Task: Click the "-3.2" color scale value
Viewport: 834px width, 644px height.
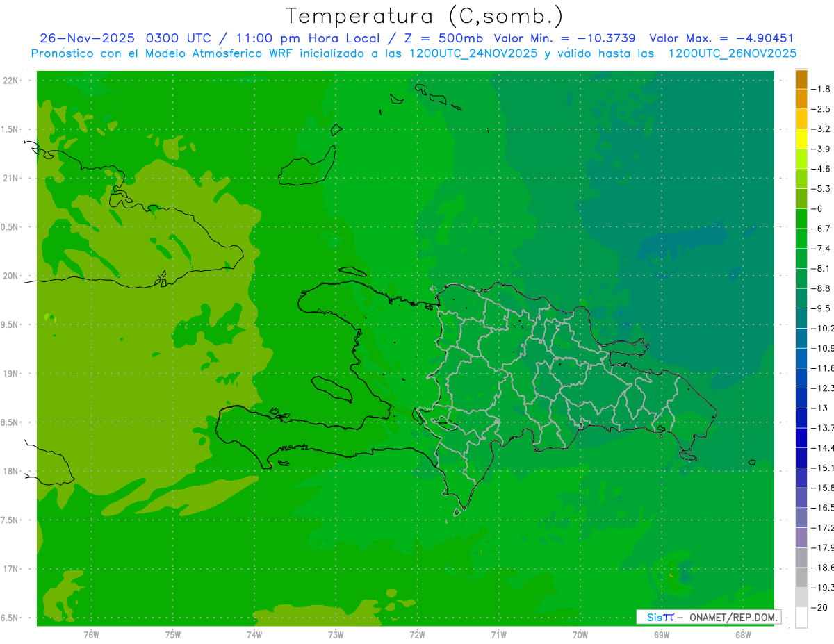Action: [x=822, y=129]
